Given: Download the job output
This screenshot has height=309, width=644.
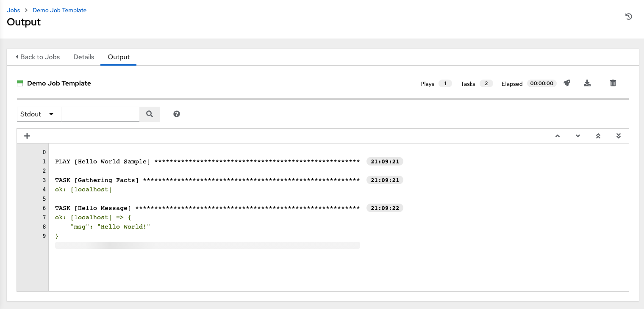Looking at the screenshot, I should (x=587, y=83).
